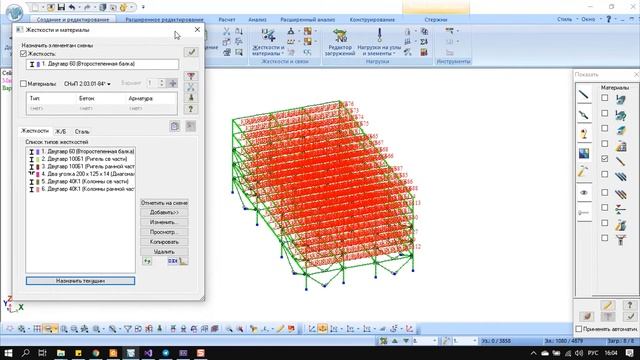Open Visual Studio from the taskbar
This screenshot has width=640, height=360.
(x=148, y=353)
